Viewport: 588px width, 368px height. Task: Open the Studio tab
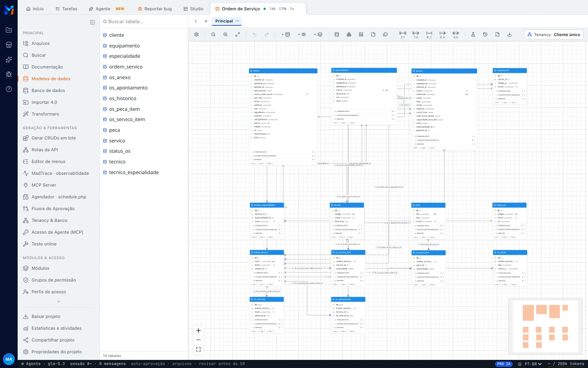click(194, 9)
